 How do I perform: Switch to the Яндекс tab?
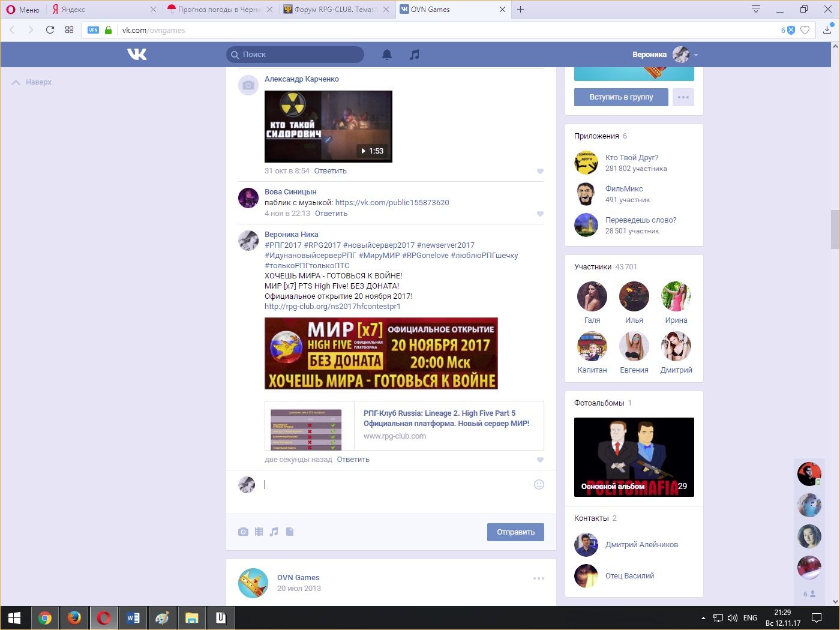(x=102, y=10)
